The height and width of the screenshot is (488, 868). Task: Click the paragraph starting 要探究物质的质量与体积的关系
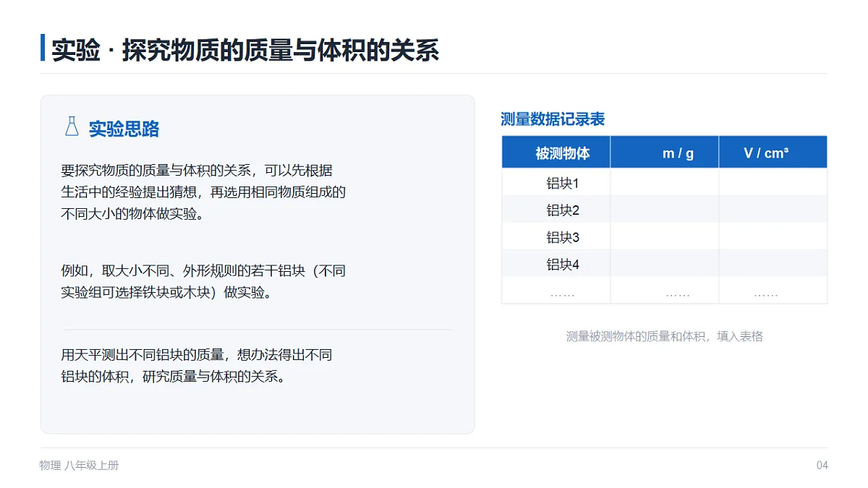[x=203, y=192]
